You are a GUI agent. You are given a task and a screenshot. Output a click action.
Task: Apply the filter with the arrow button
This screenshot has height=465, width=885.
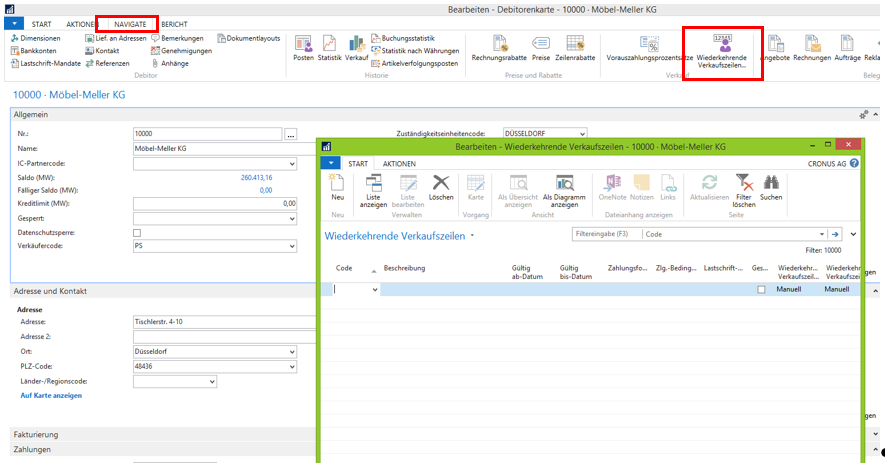click(835, 234)
